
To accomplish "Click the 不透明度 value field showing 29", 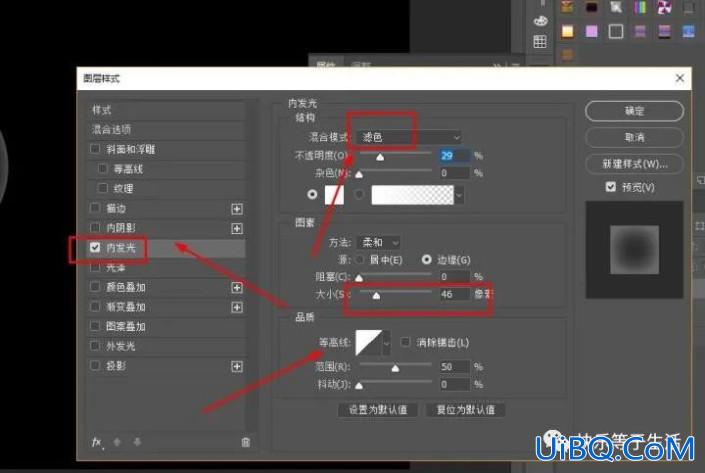I will pos(454,156).
